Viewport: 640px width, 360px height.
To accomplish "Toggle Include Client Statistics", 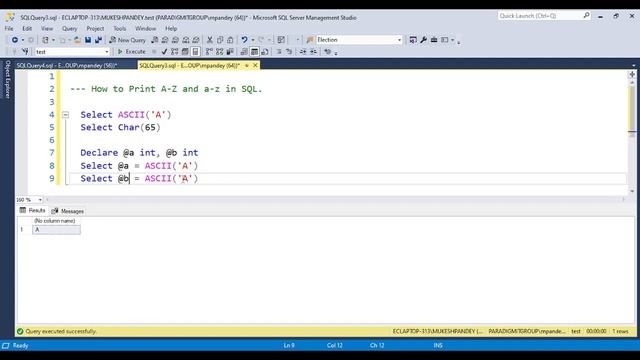I will click(x=230, y=52).
